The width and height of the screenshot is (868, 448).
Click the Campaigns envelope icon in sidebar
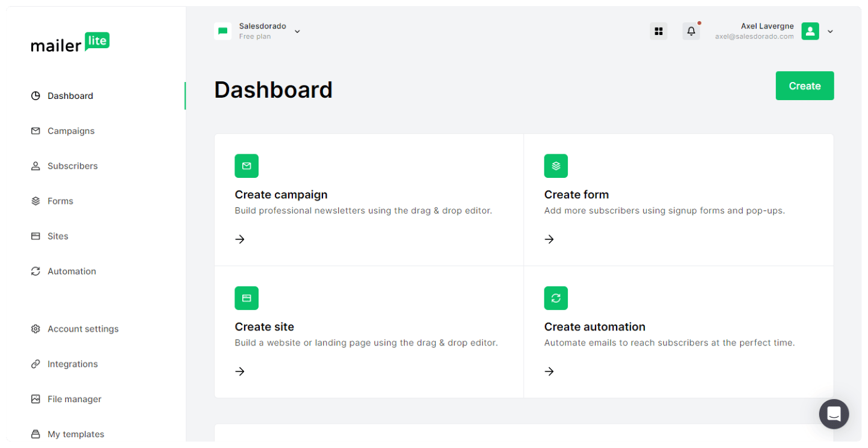(36, 131)
